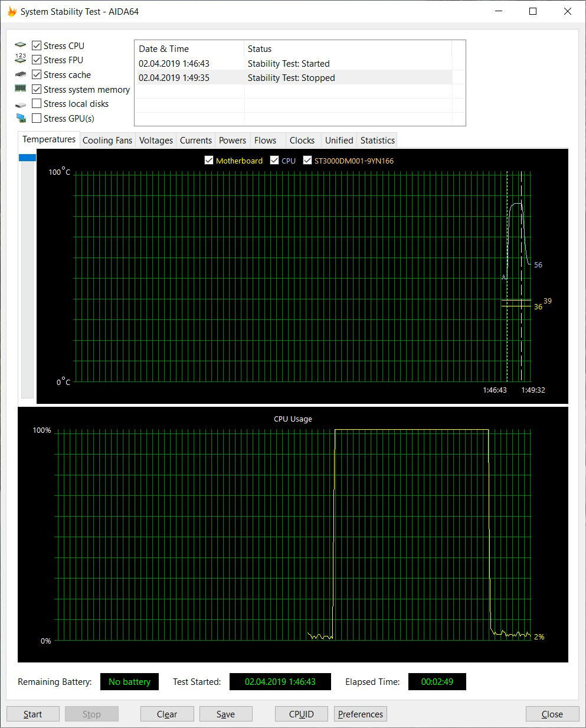Switch to the Clocks tab

(302, 141)
